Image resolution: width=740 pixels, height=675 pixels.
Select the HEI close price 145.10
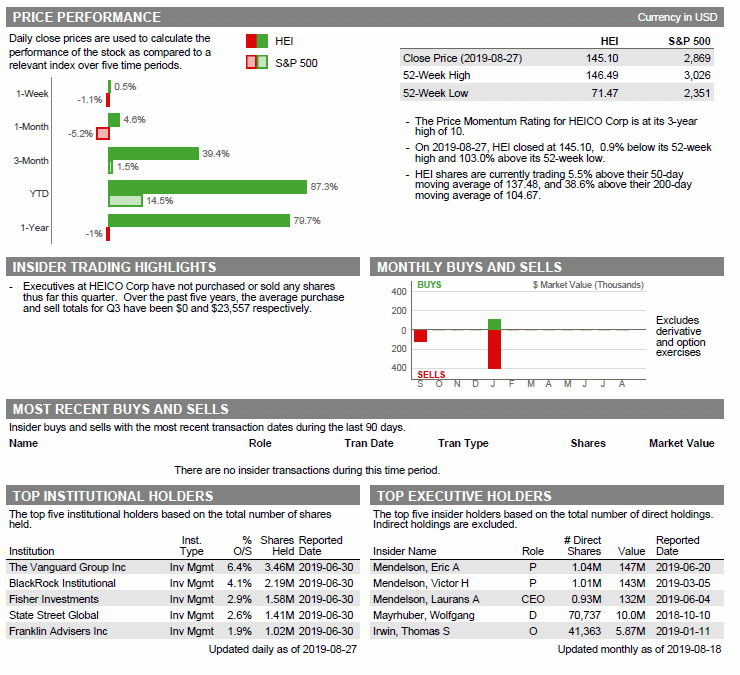coord(602,59)
